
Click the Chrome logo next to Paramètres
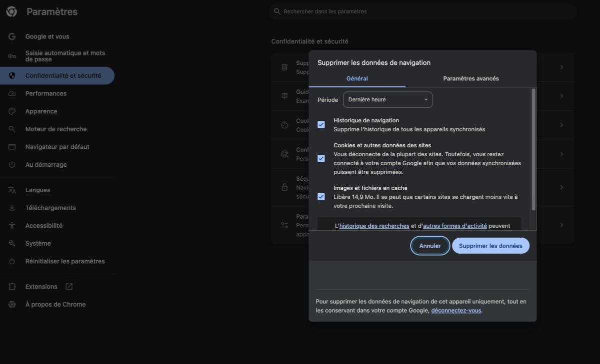11,11
